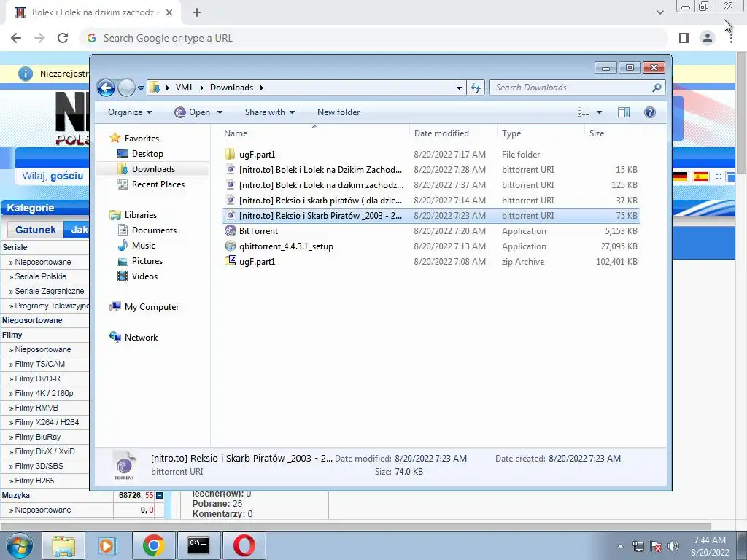This screenshot has width=747, height=560.
Task: Go back in Chrome browser
Action: point(16,38)
